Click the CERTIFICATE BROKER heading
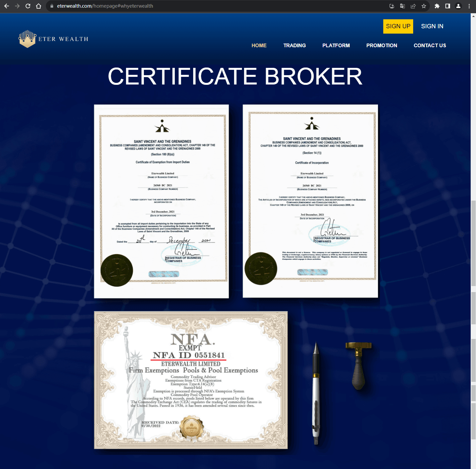 tap(235, 77)
